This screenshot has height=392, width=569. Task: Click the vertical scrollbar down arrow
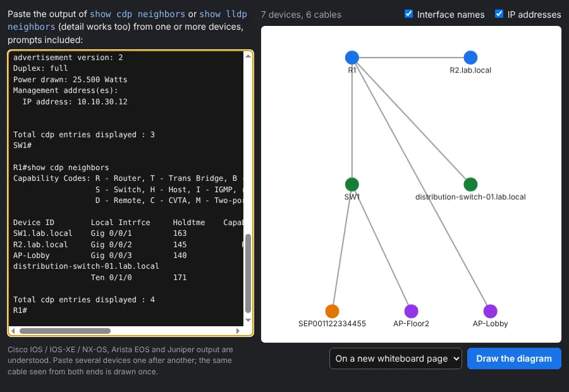[248, 320]
